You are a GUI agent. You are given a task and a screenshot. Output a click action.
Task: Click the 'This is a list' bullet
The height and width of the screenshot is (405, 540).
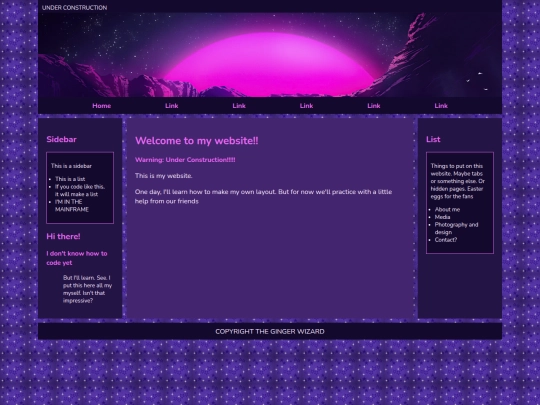pos(70,179)
